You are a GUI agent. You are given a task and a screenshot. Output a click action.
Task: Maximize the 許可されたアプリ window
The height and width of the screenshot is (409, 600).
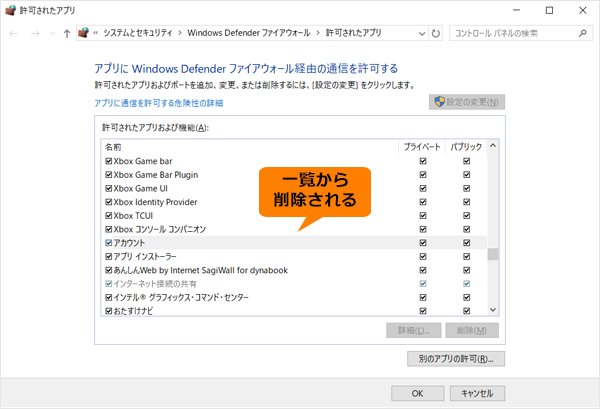pyautogui.click(x=549, y=10)
